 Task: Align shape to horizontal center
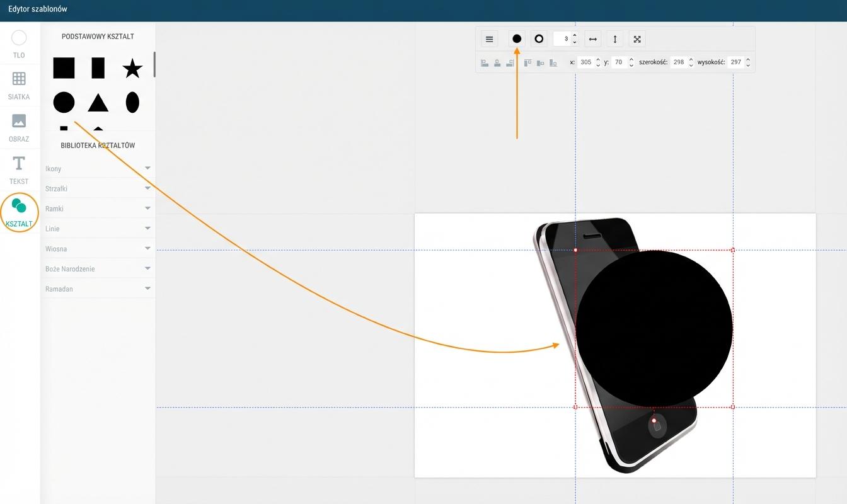497,62
